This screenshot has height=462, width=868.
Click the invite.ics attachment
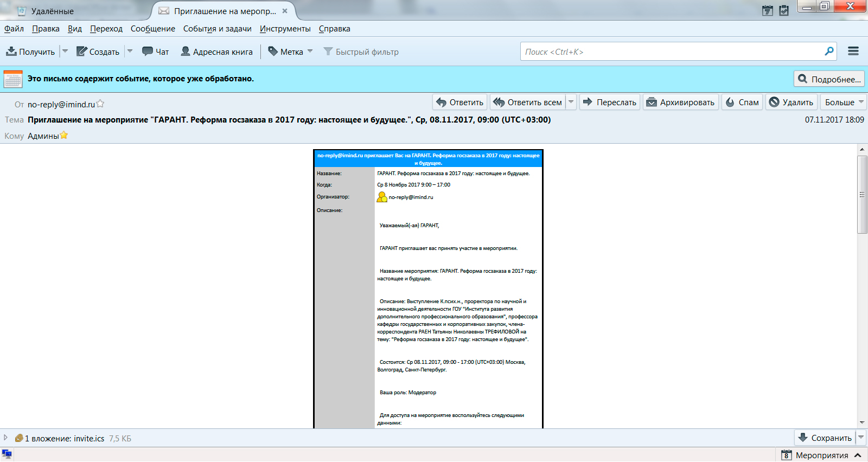tap(89, 438)
